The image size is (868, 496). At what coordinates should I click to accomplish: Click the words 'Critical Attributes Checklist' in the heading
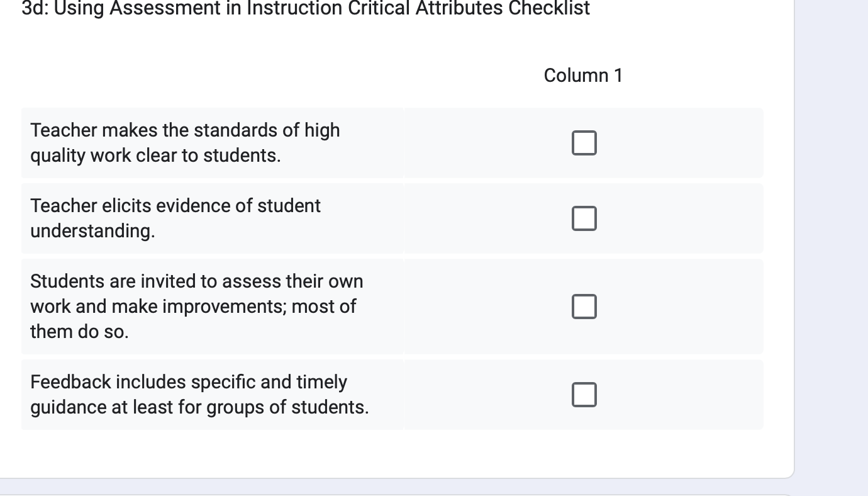[479, 8]
